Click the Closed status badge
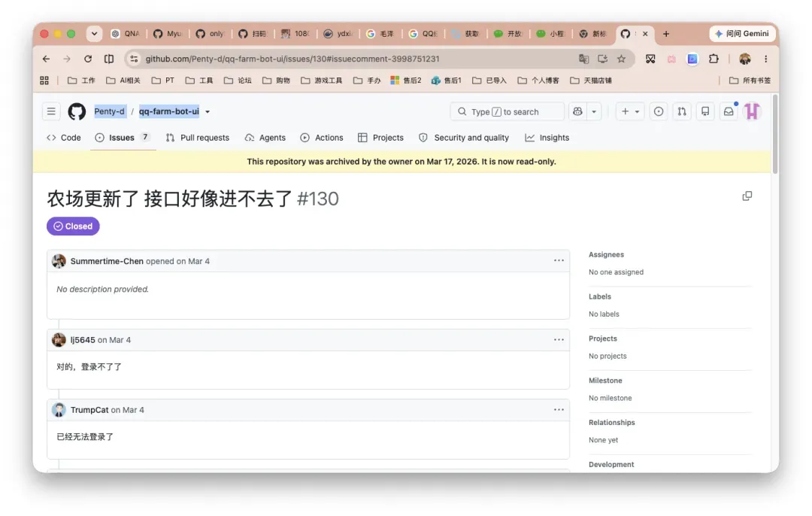This screenshot has width=812, height=516. (x=73, y=226)
